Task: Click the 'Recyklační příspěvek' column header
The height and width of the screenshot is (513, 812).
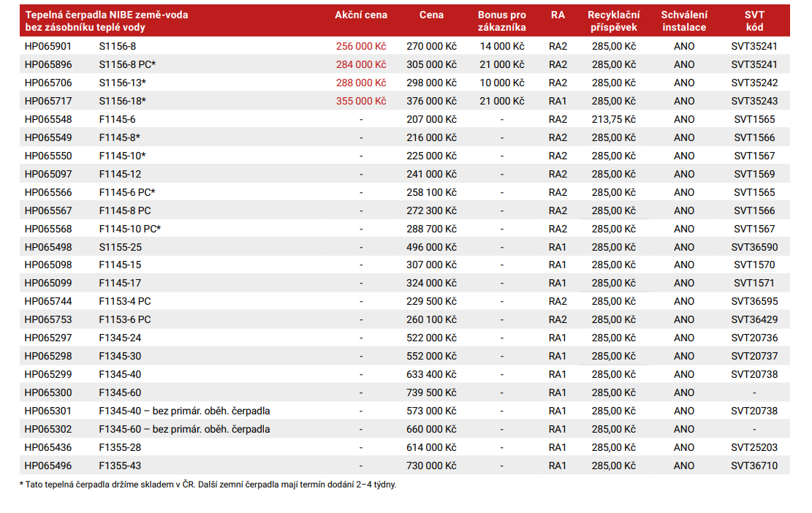Action: pos(613,20)
